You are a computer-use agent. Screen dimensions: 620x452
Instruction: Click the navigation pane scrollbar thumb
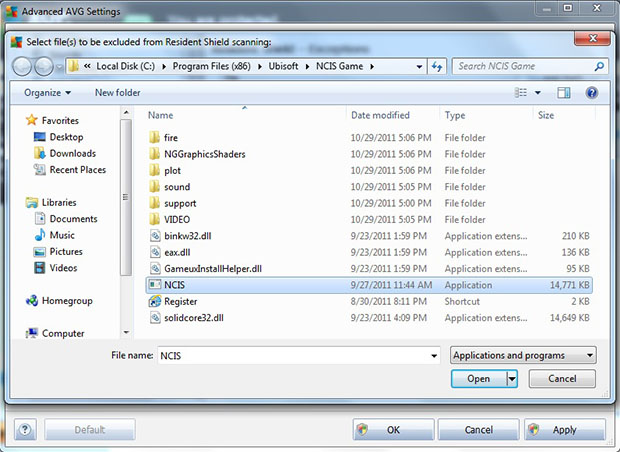point(126,197)
